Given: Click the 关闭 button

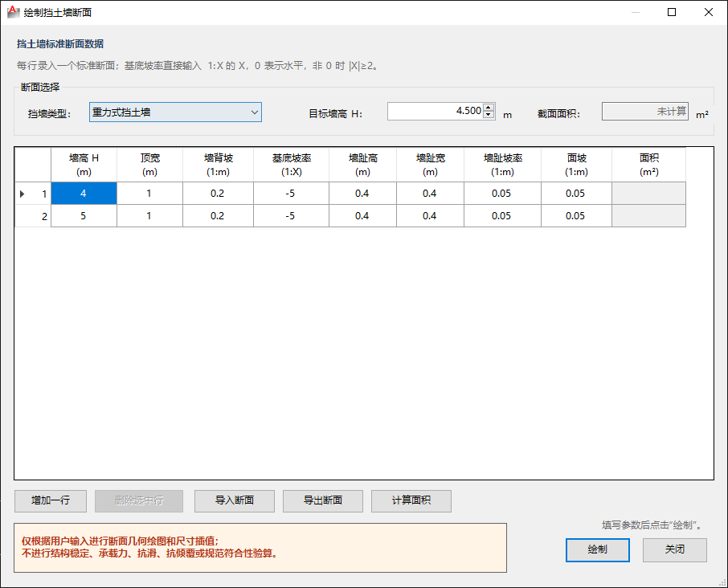Looking at the screenshot, I should click(675, 550).
